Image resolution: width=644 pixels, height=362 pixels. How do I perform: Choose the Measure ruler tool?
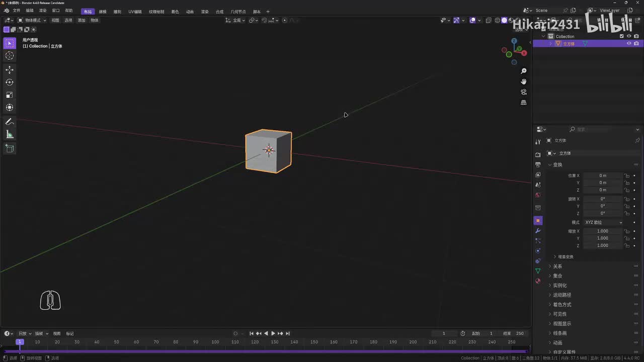[10, 134]
